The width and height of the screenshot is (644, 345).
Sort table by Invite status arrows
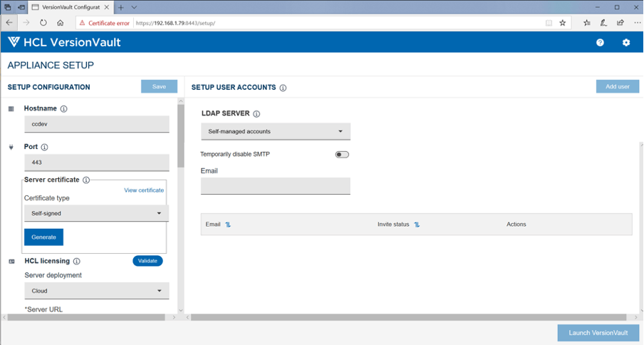(x=417, y=225)
